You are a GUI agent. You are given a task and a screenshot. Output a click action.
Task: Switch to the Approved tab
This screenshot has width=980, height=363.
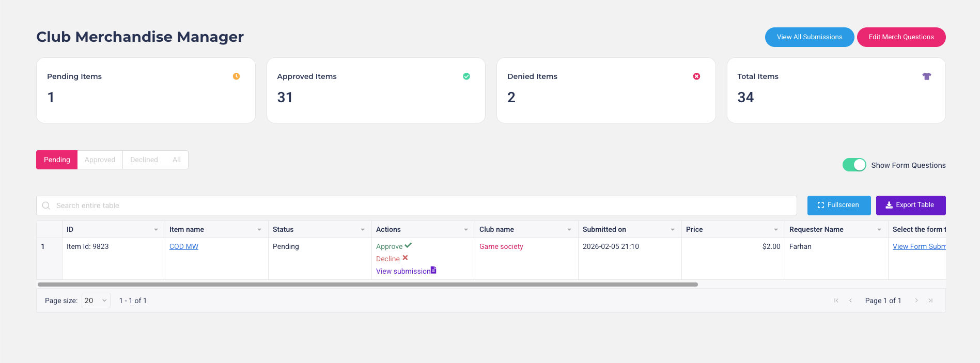(x=100, y=160)
